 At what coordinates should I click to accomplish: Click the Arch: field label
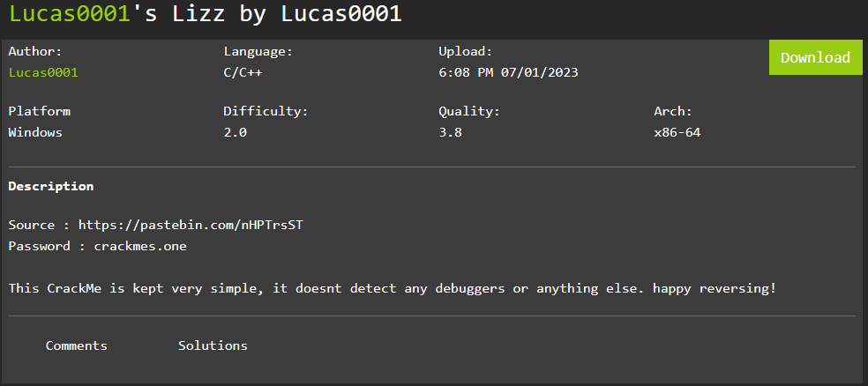point(673,112)
